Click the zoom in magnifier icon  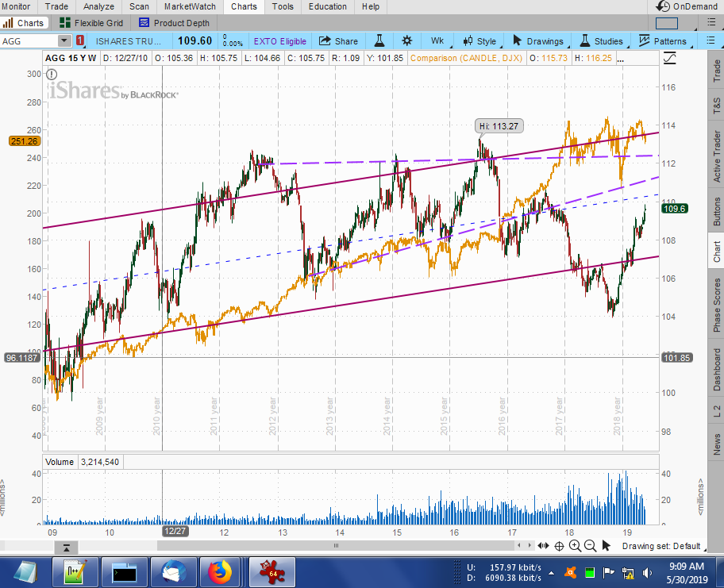point(575,546)
